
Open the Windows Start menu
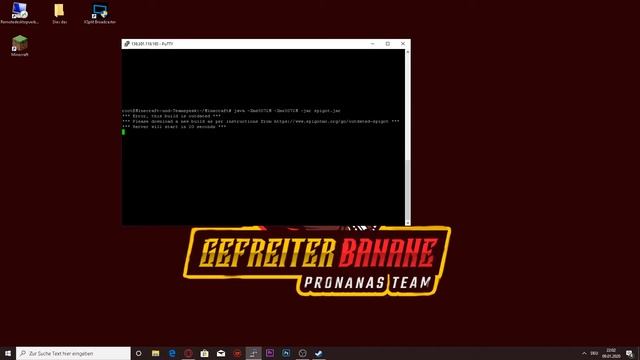point(8,353)
